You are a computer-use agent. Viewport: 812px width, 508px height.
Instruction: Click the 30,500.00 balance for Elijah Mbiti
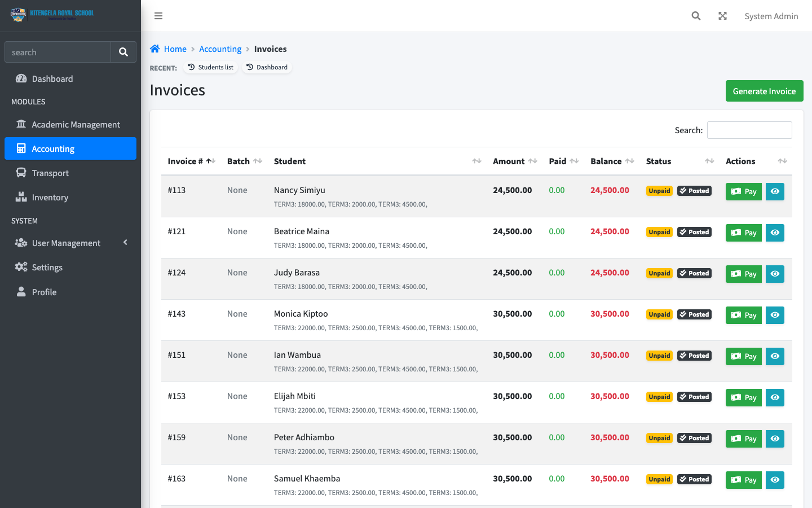[x=610, y=396]
